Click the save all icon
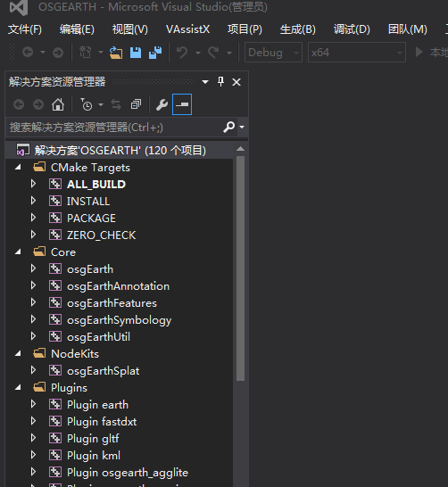 (x=155, y=53)
